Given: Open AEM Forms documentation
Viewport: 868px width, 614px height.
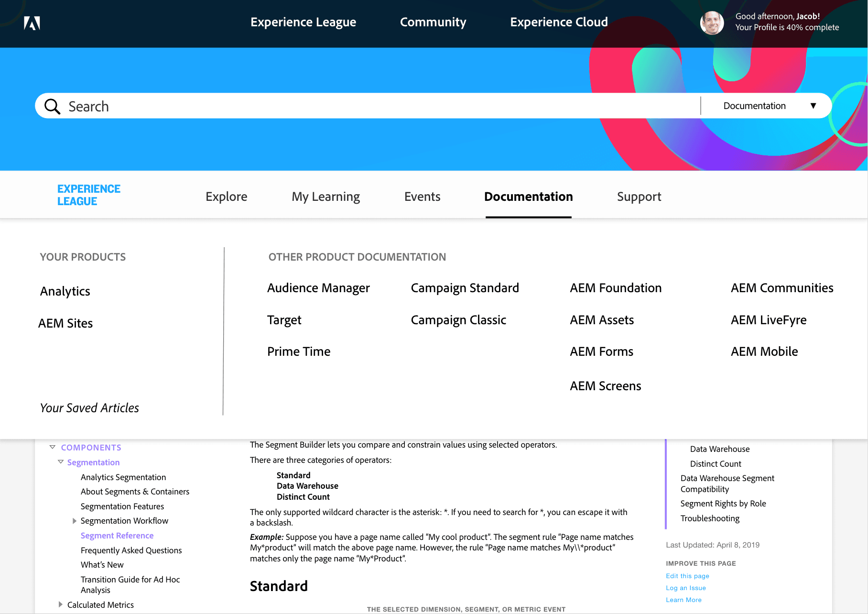Looking at the screenshot, I should pyautogui.click(x=601, y=351).
